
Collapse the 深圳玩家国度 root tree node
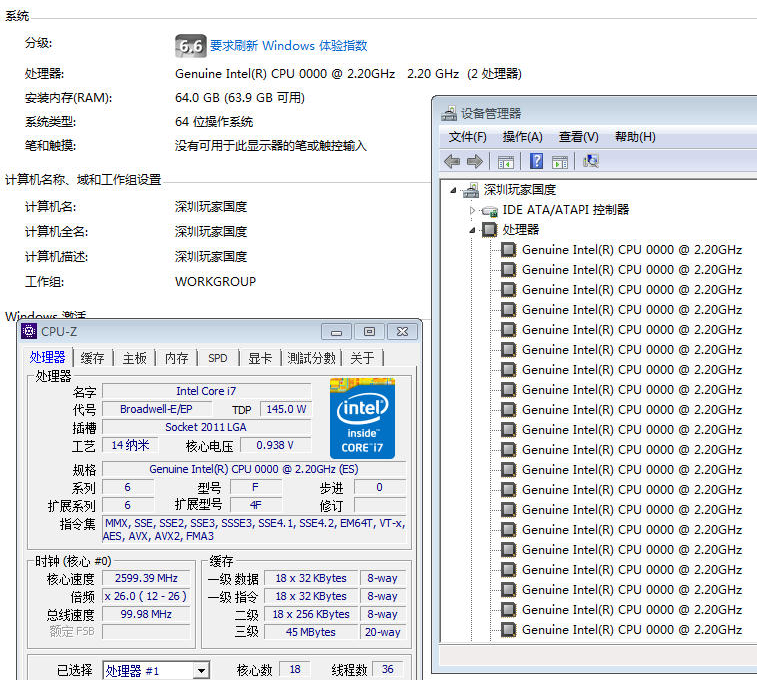453,190
